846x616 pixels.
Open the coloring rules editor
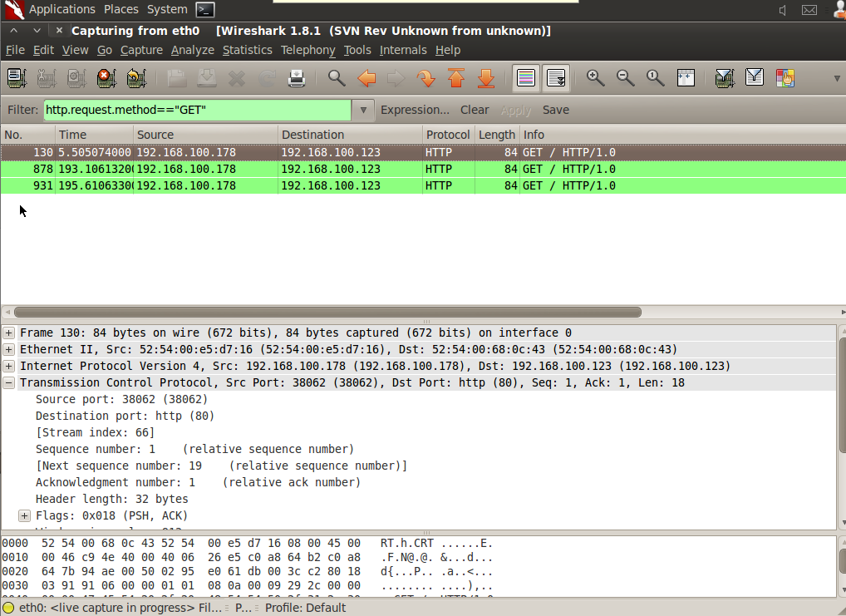785,78
